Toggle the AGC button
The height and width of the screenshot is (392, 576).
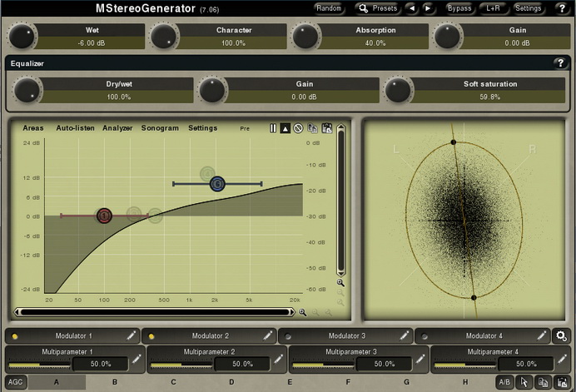[16, 382]
